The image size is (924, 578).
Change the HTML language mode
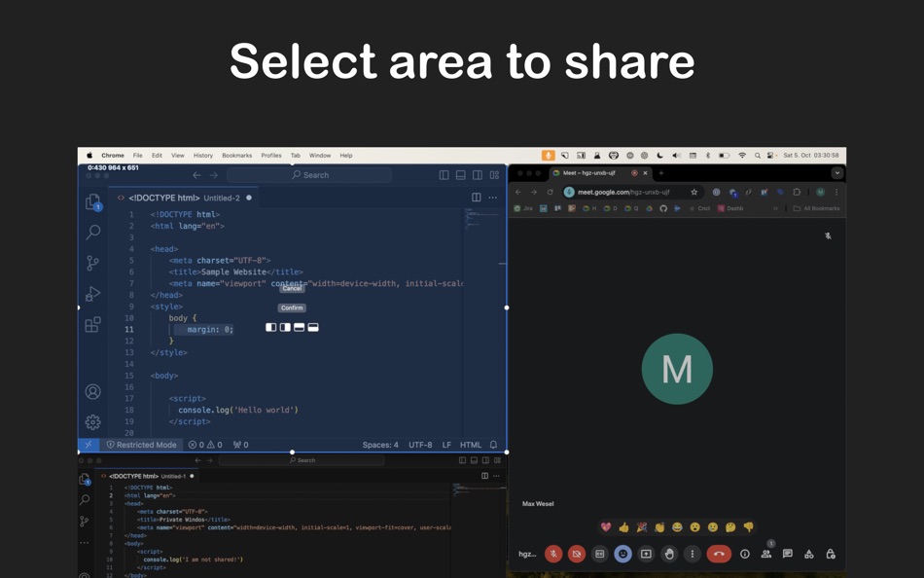click(x=471, y=445)
